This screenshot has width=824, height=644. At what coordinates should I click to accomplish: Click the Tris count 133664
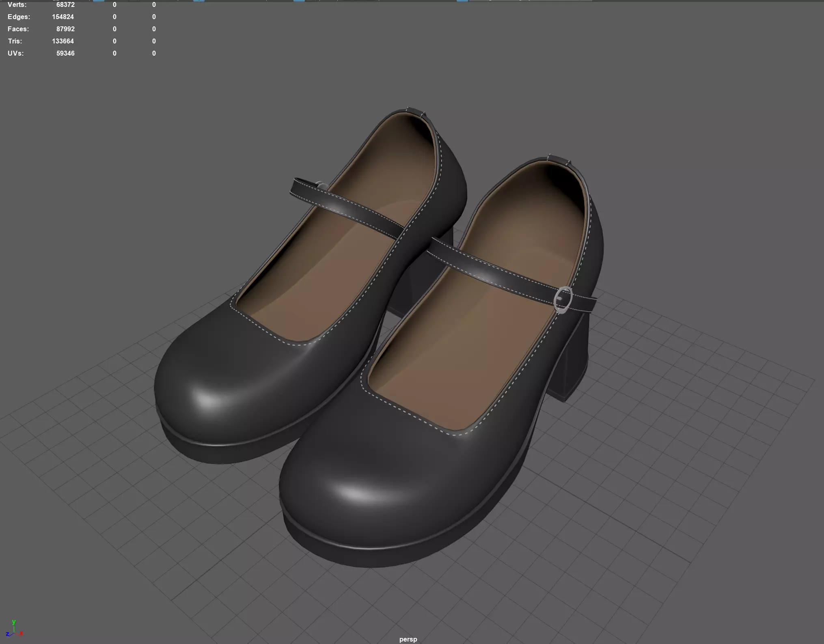coord(63,41)
